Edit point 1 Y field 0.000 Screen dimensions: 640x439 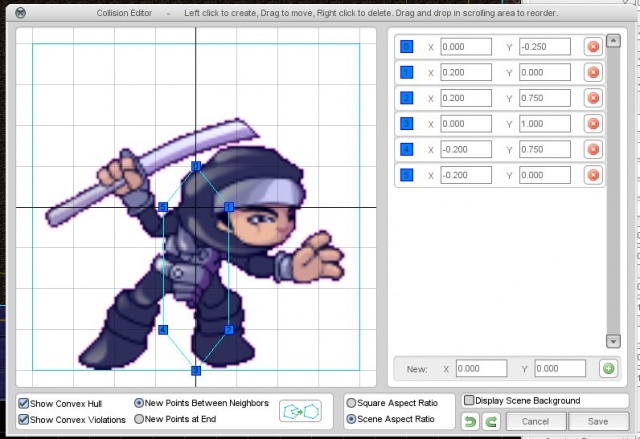545,72
